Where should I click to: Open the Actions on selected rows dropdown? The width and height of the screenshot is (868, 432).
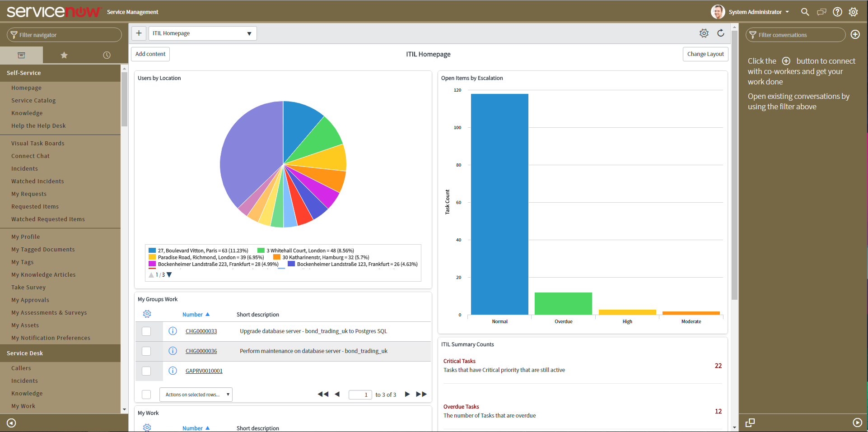[x=196, y=394]
